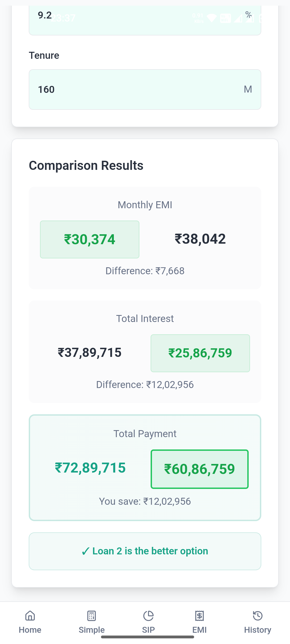Tap the Difference ₹7,668 text

[x=145, y=271]
